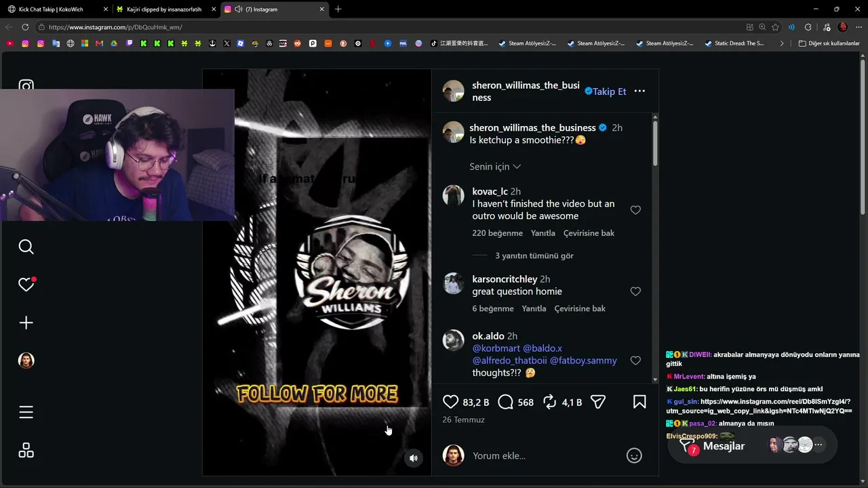Like ok.aldo's comment
Screen dimensions: 868x488
pyautogui.click(x=635, y=361)
